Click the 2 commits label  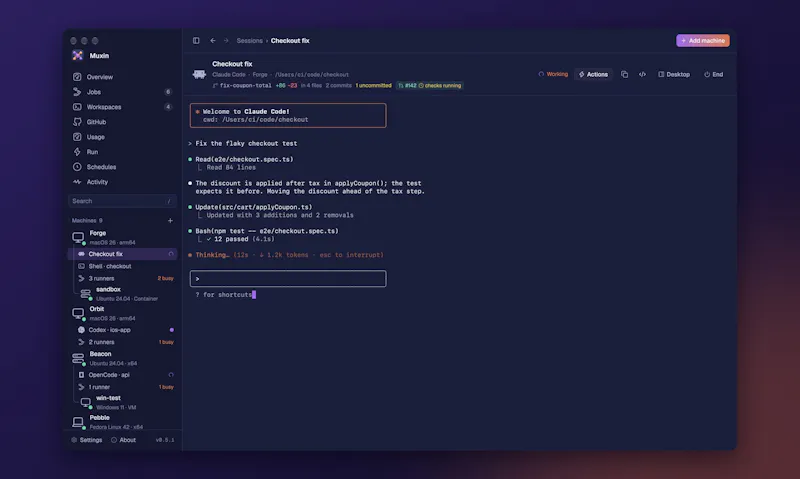(x=339, y=86)
